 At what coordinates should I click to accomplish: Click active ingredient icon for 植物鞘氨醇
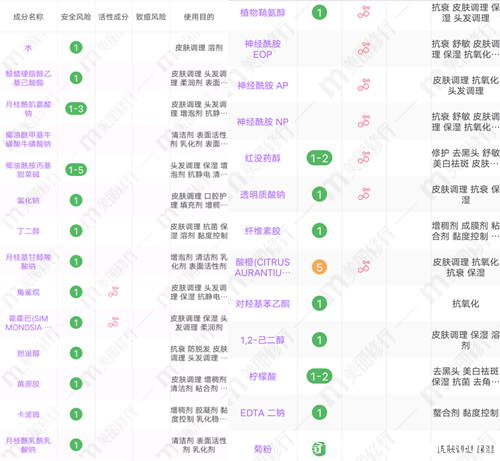coord(364,12)
